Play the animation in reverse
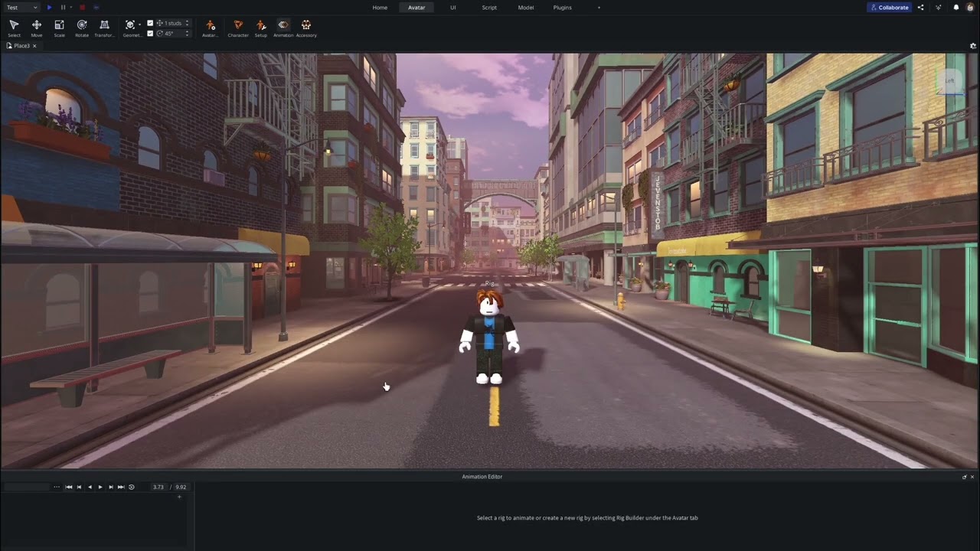Viewport: 980px width, 551px height. pos(90,487)
